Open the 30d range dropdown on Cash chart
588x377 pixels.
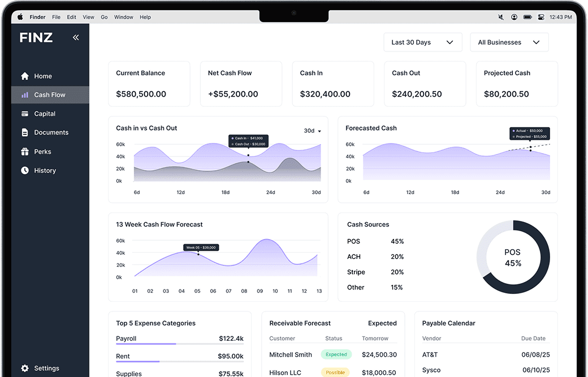(x=312, y=131)
